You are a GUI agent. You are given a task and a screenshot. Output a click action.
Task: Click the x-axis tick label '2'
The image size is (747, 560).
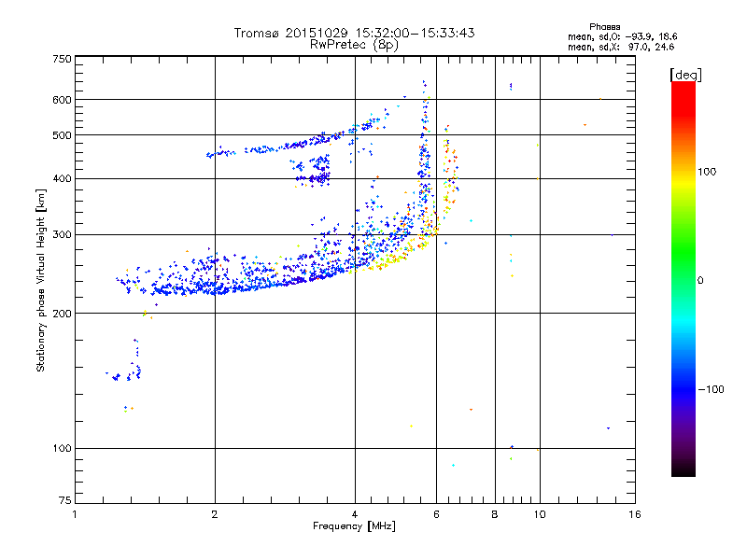click(x=215, y=514)
